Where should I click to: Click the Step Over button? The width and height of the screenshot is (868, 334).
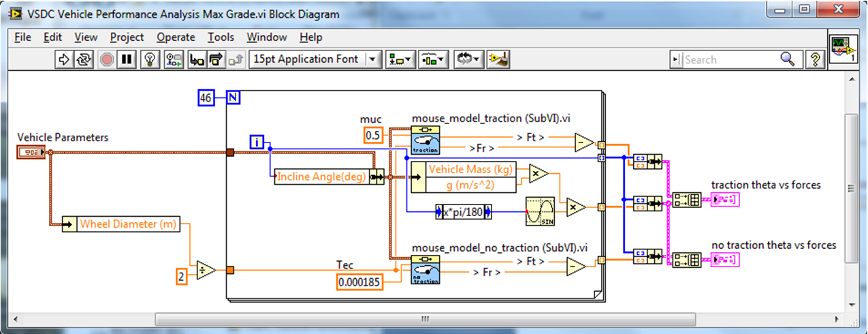[217, 59]
